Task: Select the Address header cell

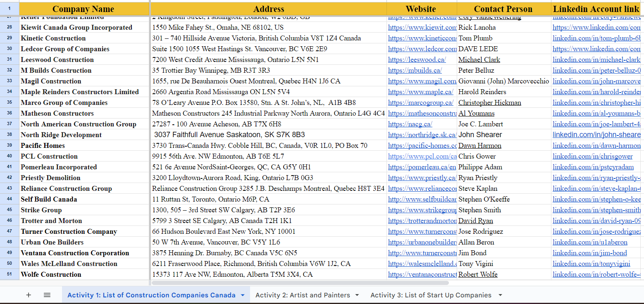Action: [x=269, y=9]
